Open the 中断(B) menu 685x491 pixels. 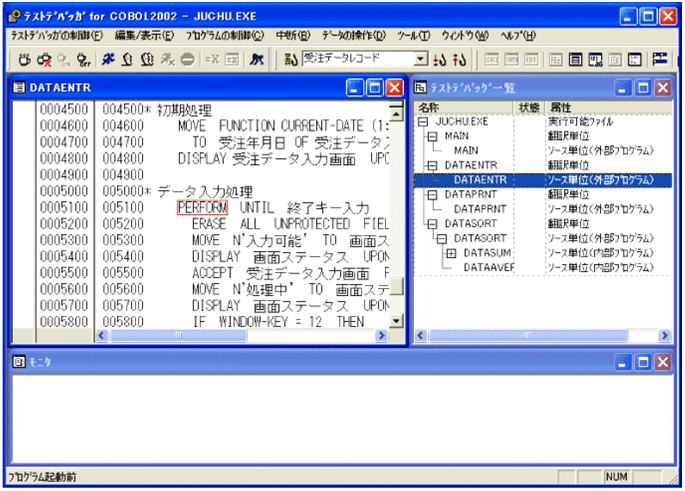[293, 35]
